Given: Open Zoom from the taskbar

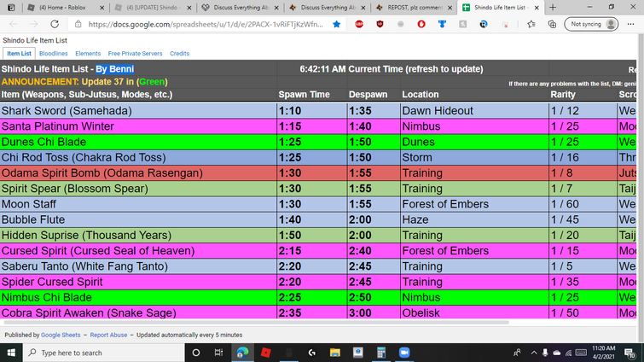Looking at the screenshot, I should (404, 353).
